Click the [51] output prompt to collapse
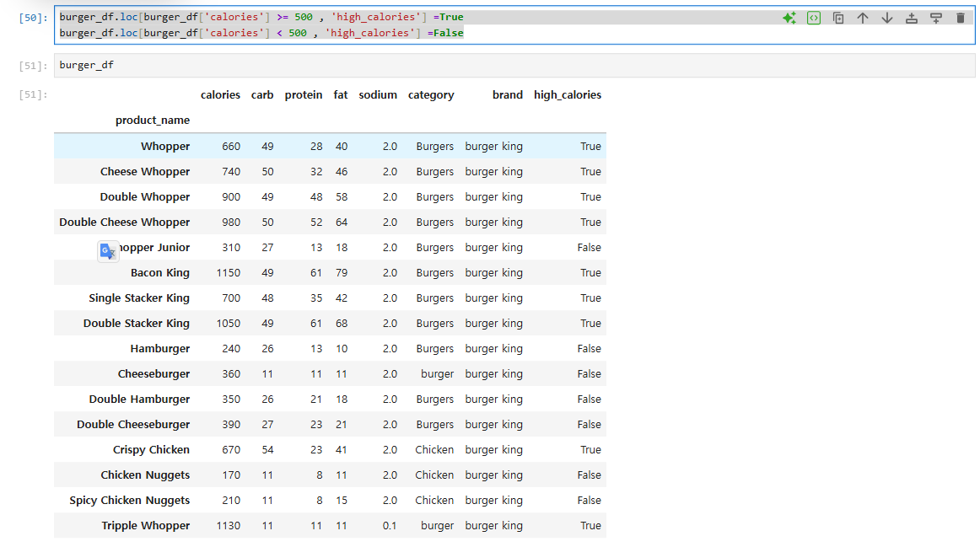Screen dimensions: 980x547 (33, 95)
